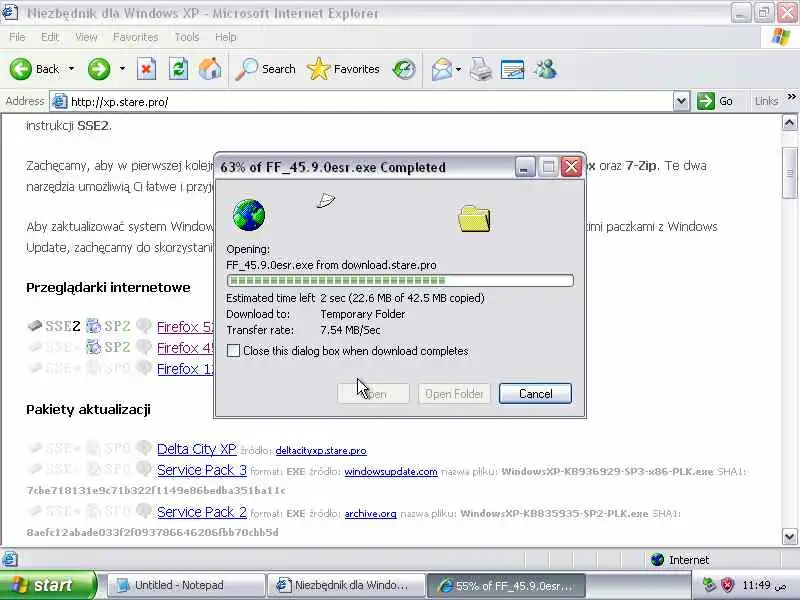The height and width of the screenshot is (600, 800).
Task: Open the Help menu
Action: point(226,37)
